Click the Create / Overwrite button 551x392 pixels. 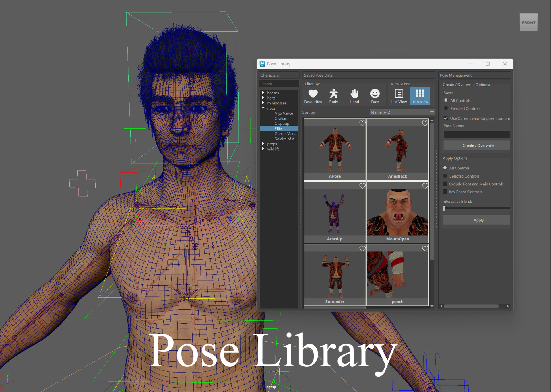[x=477, y=145]
